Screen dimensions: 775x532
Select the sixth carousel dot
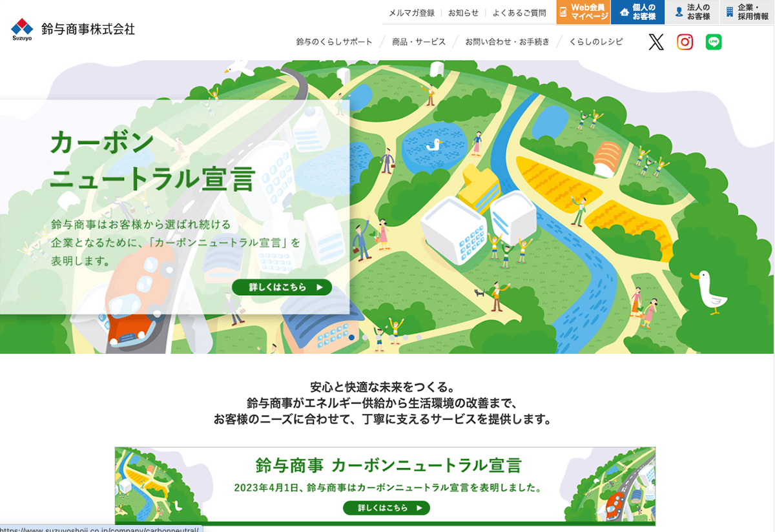(x=418, y=337)
